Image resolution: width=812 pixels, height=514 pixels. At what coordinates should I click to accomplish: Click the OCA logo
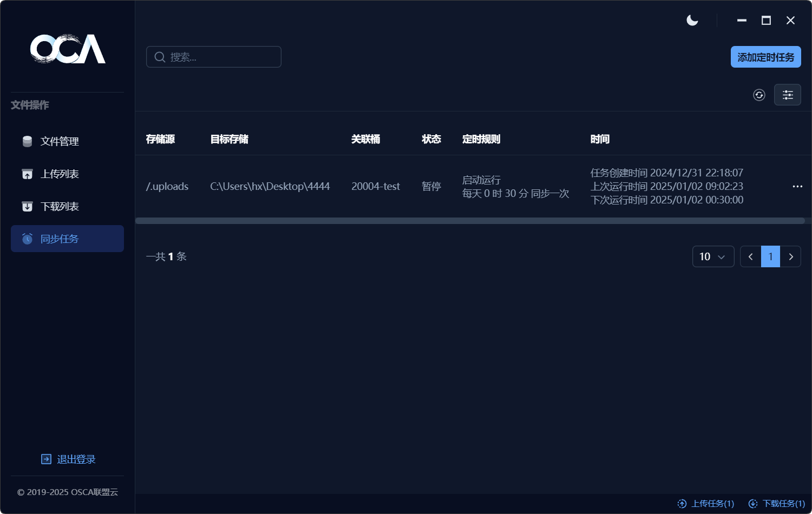68,49
